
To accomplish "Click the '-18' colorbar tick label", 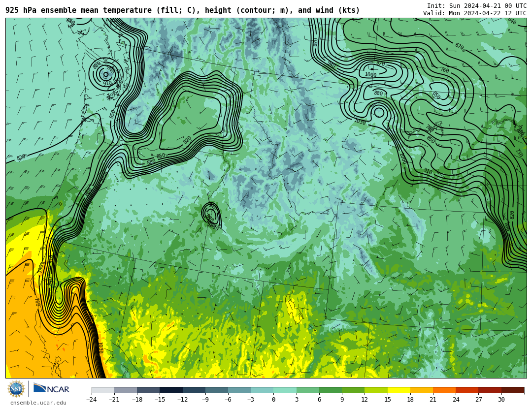I will (137, 400).
